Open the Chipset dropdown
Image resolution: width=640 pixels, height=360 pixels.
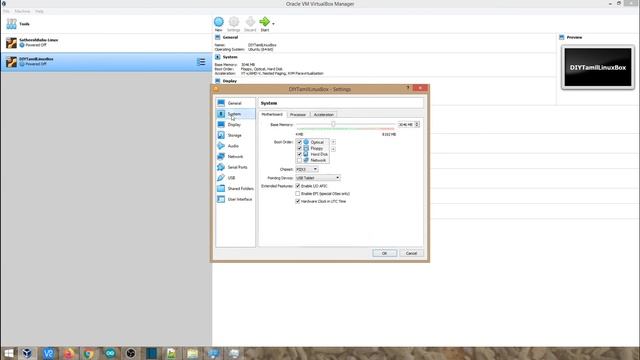(307, 169)
